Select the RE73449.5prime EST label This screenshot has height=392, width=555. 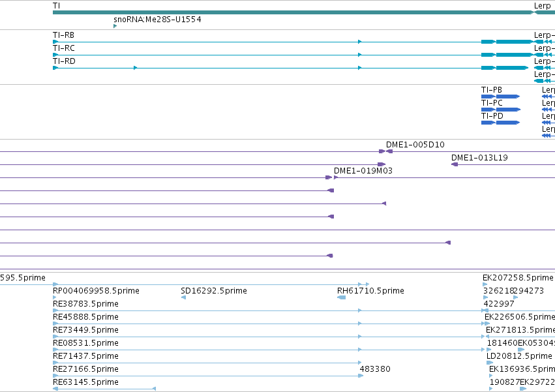[85, 330]
